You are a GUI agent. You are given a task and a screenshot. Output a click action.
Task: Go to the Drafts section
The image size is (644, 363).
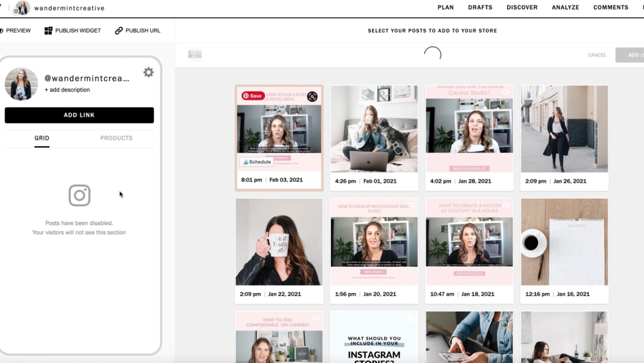pyautogui.click(x=480, y=8)
